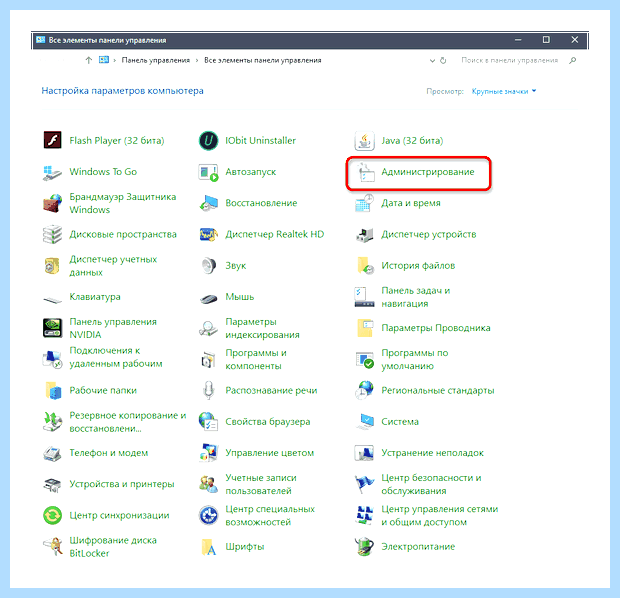The image size is (620, 598).
Task: Open the Рабочие папки link
Action: pyautogui.click(x=103, y=391)
